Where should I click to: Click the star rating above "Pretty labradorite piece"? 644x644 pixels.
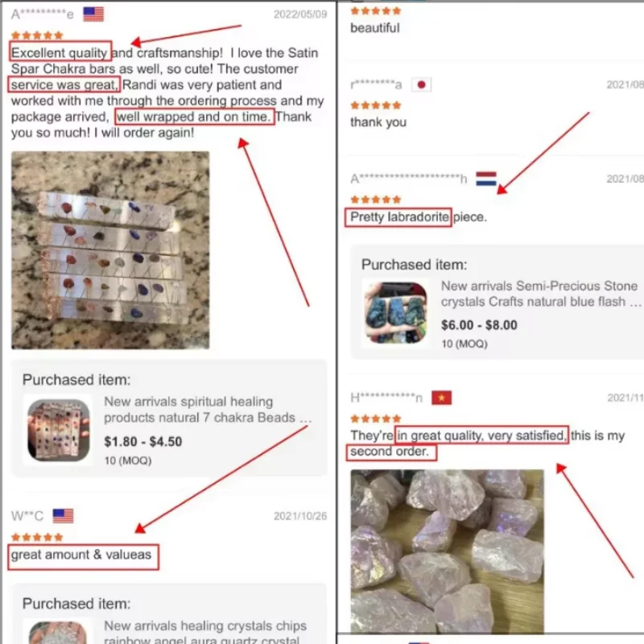click(x=376, y=200)
